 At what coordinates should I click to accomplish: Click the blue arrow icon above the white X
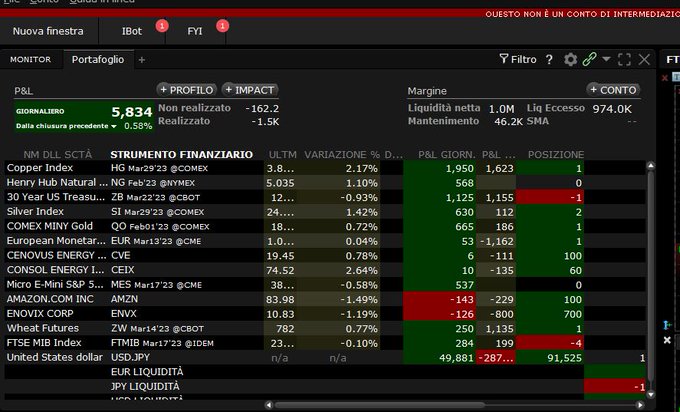(667, 325)
